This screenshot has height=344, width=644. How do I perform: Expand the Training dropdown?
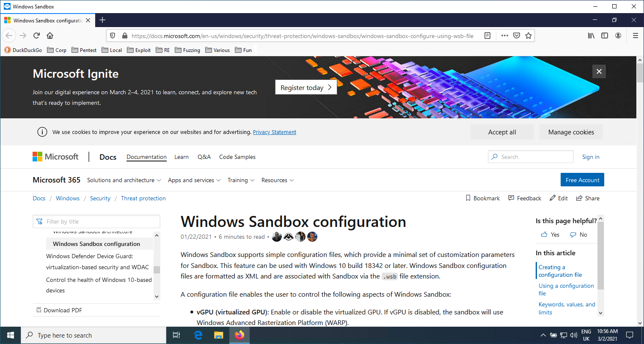coord(241,180)
